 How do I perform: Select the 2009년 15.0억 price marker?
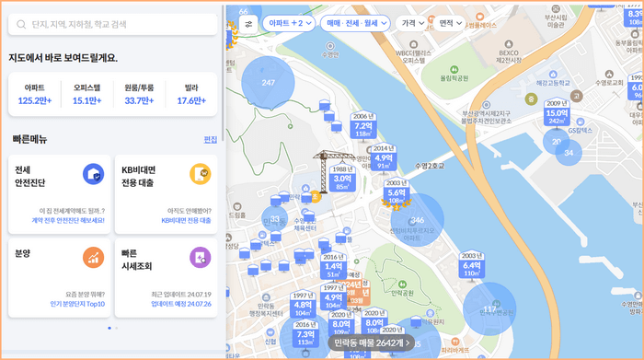coord(557,112)
